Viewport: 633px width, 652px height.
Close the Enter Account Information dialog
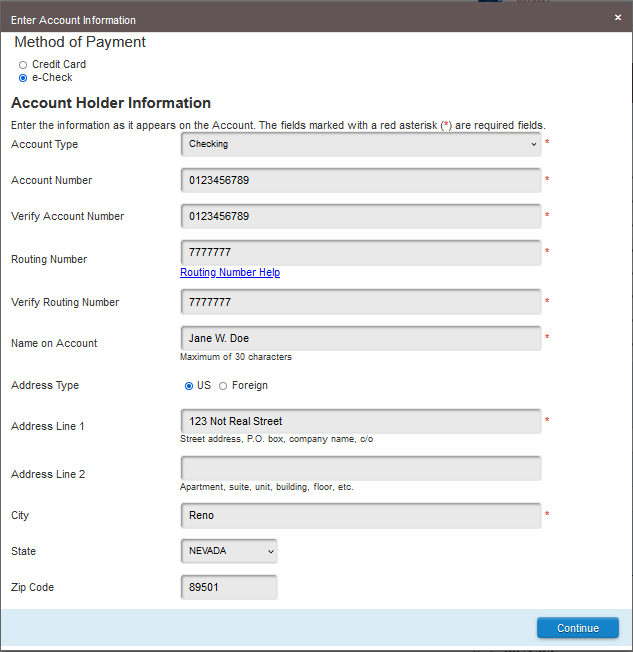pyautogui.click(x=618, y=17)
